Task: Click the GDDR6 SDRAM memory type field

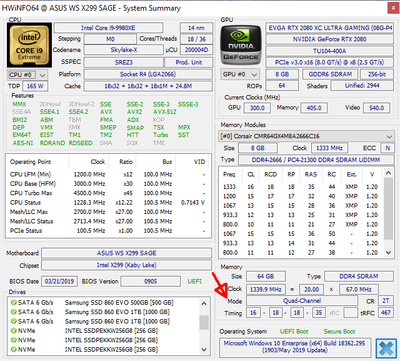Action: [x=330, y=74]
